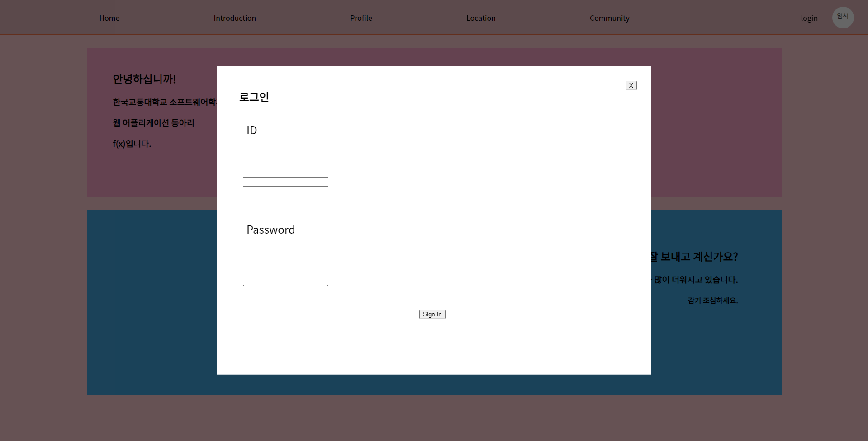Open the login link in the navbar
This screenshot has width=868, height=441.
[809, 18]
